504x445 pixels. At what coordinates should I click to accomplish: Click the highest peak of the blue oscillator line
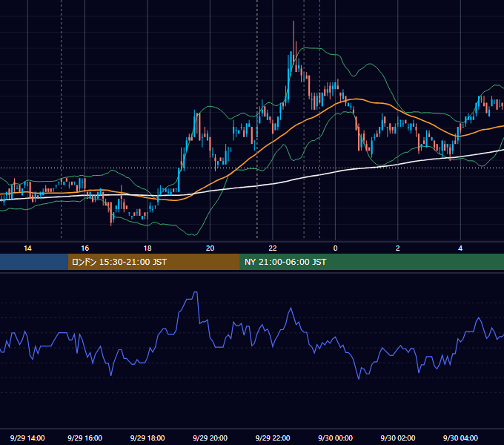coord(196,292)
